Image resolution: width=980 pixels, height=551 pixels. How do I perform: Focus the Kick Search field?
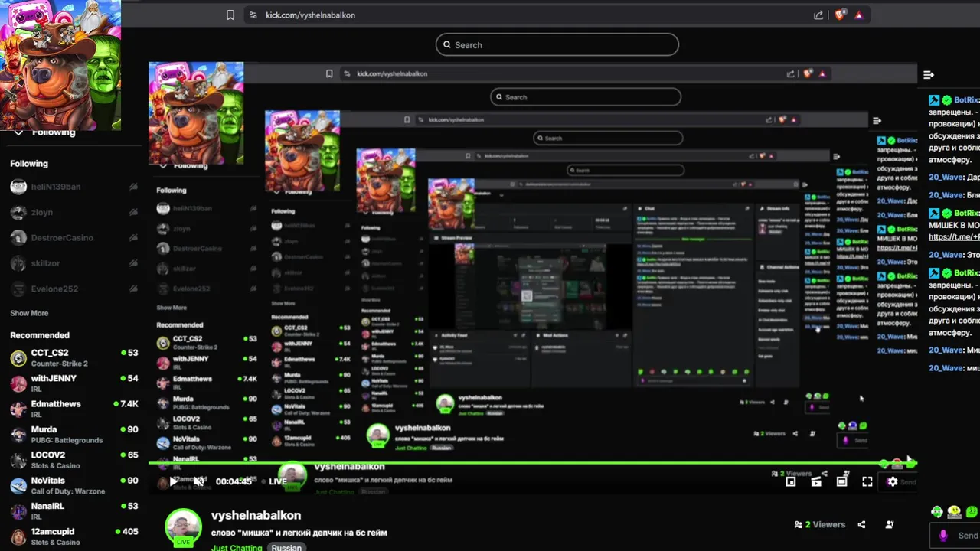[557, 44]
